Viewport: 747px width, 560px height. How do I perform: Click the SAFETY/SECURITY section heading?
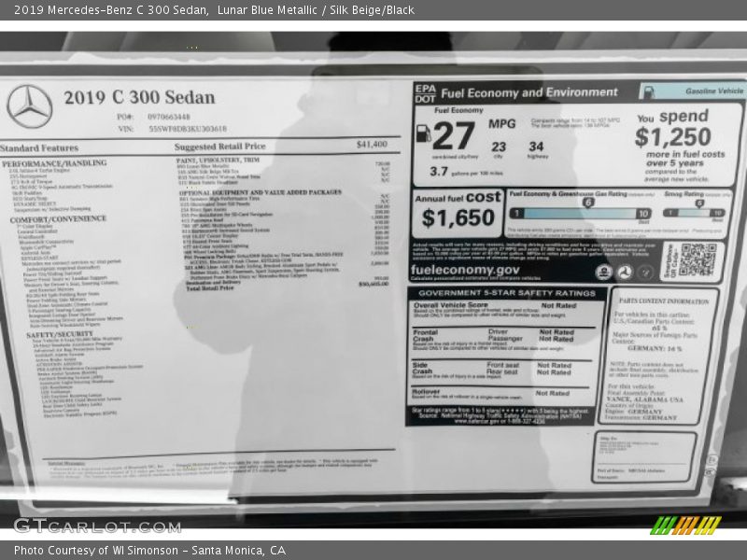tap(60, 334)
